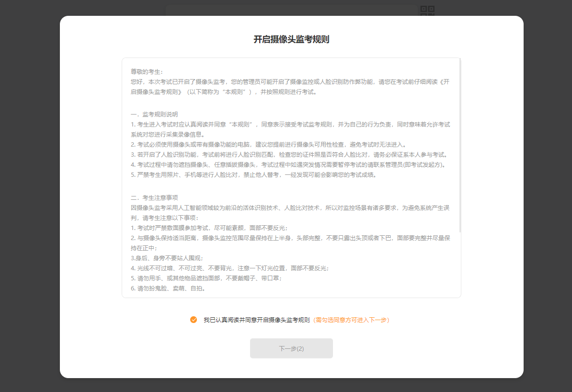Click the rule starting 考生进入考试时应认真阅读
572x392 pixels.
pos(290,125)
